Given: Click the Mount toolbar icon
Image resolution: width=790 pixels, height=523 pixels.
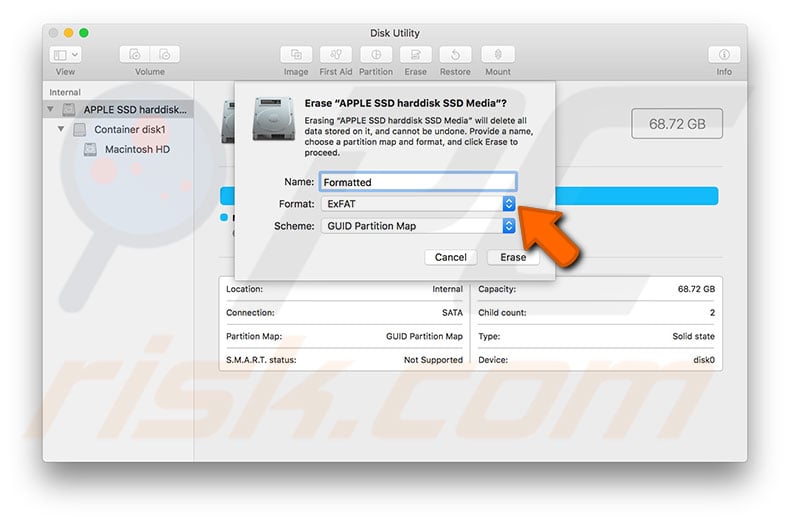Looking at the screenshot, I should (497, 56).
